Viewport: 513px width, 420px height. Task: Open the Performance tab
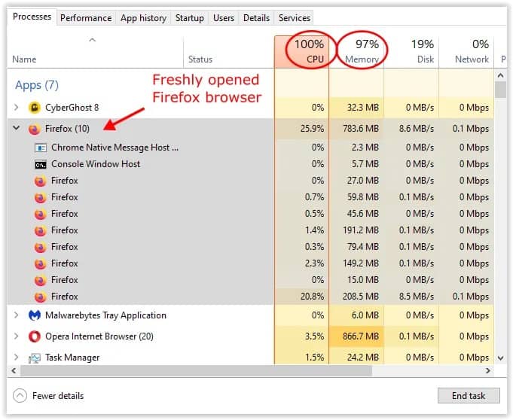point(86,18)
